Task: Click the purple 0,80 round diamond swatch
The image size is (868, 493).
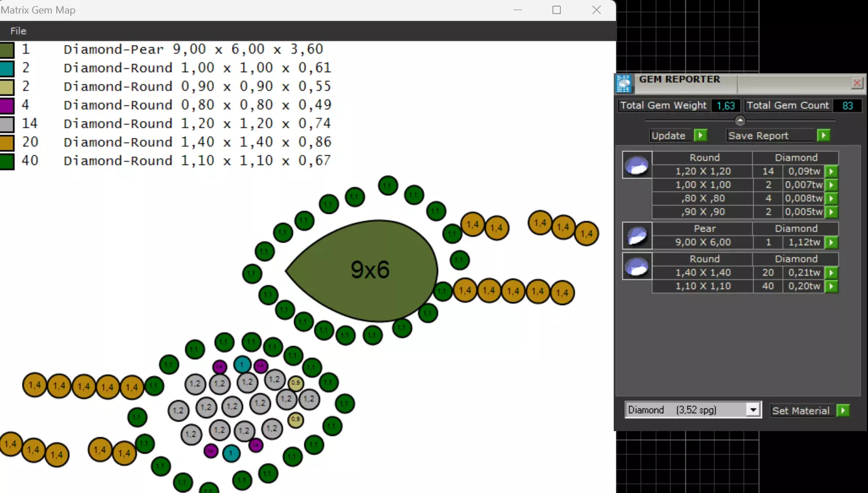Action: coord(7,106)
